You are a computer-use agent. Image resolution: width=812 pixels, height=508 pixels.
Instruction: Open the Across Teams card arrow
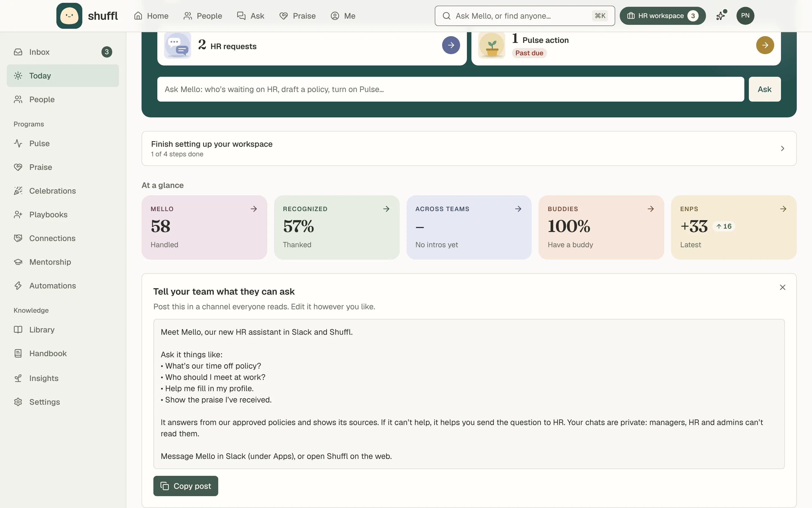tap(518, 209)
